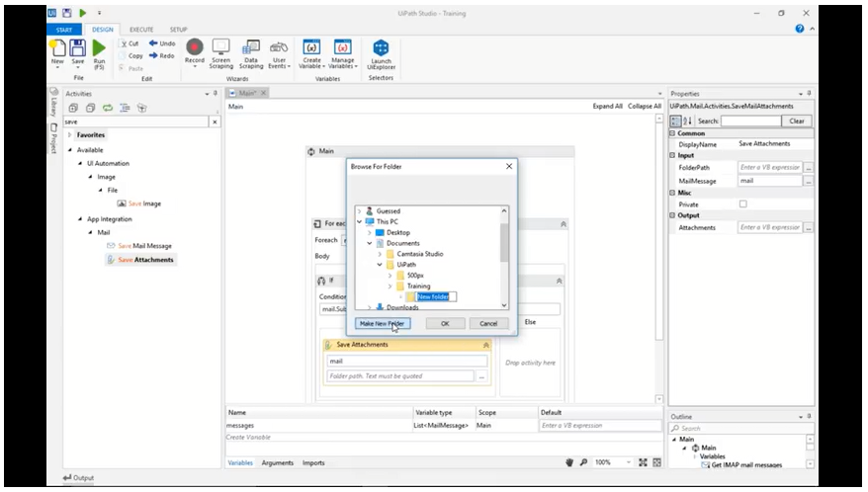Click the pan hand tool icon
Screen dimensions: 868x492
(569, 462)
